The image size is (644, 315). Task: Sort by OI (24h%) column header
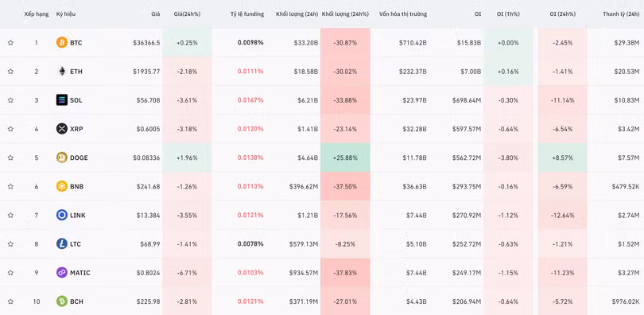tap(562, 14)
